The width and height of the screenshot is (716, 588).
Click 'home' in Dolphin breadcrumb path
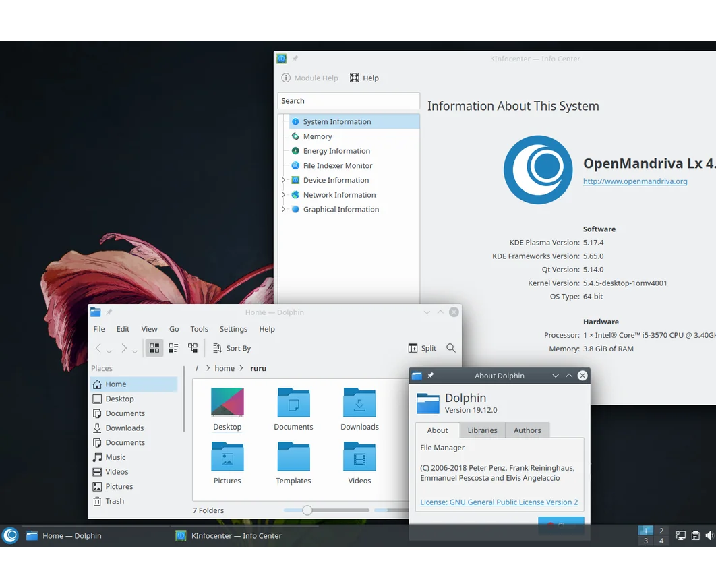(x=225, y=368)
